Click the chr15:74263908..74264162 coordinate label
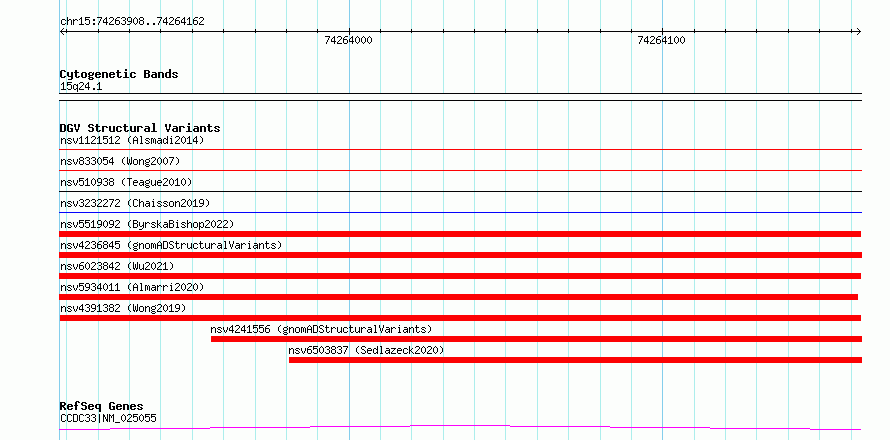Screen dimensions: 890x440 click(x=132, y=22)
